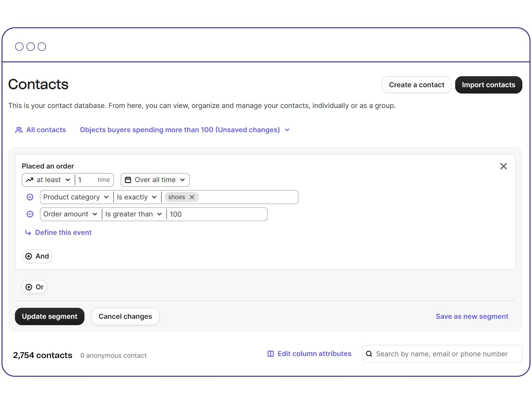Change the 'Is greater than' operator dropdown
This screenshot has height=404, width=532.
[133, 214]
